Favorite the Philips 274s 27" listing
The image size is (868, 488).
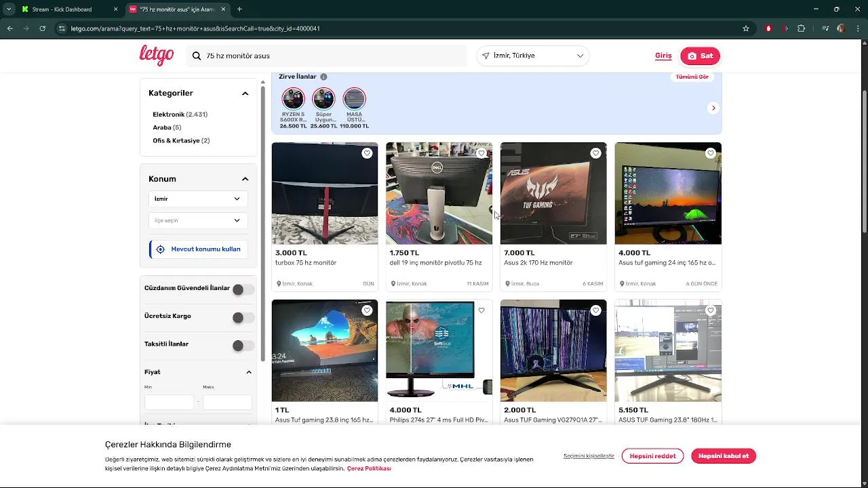[481, 310]
